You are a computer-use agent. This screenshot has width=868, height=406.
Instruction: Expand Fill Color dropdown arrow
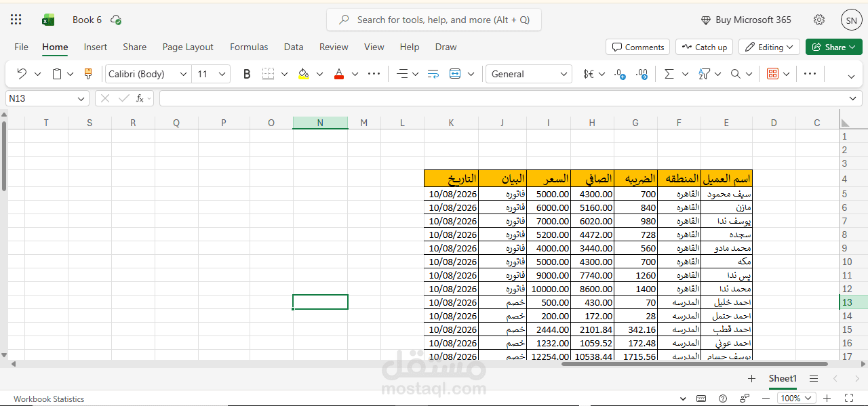coord(319,74)
